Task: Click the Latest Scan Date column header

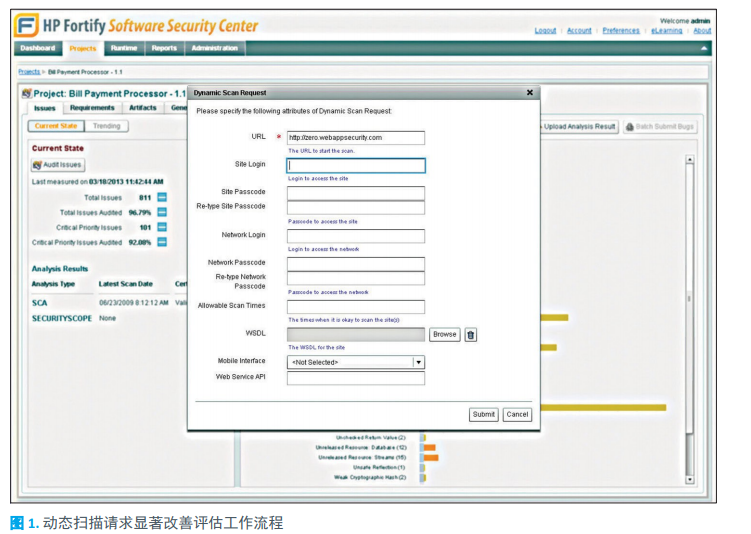Action: pyautogui.click(x=125, y=284)
